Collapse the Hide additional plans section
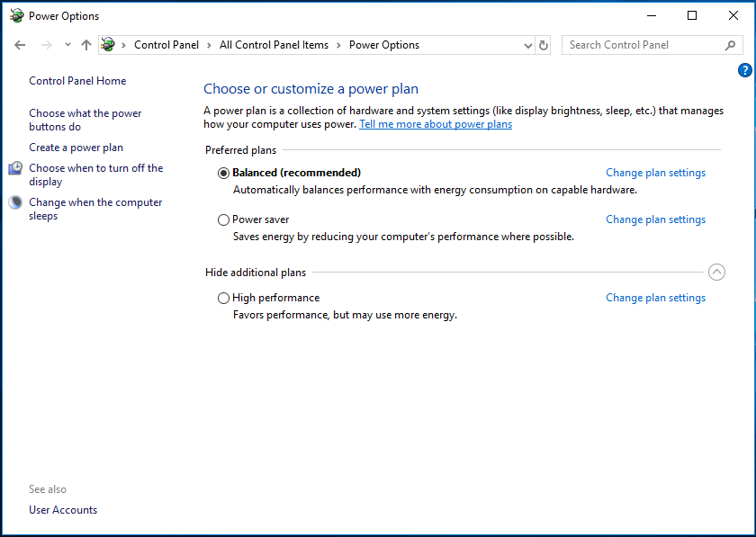Screen dimensions: 756x537 717,272
